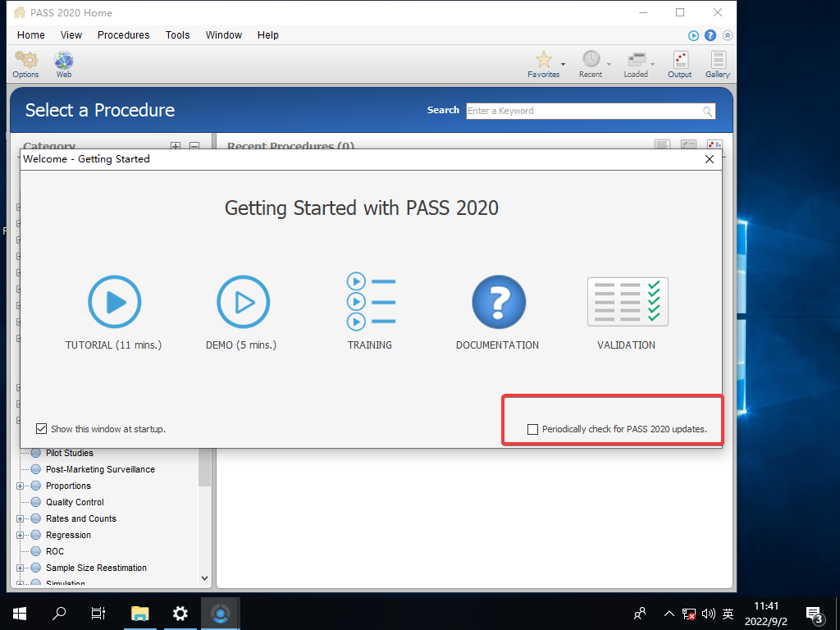Select Quality Control category
This screenshot has height=630, width=840.
75,502
